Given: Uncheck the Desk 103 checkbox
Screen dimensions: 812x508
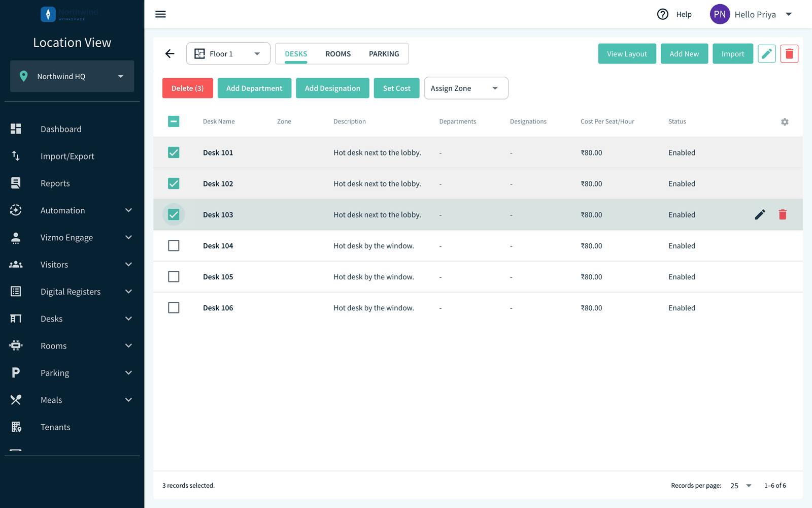Looking at the screenshot, I should point(174,214).
